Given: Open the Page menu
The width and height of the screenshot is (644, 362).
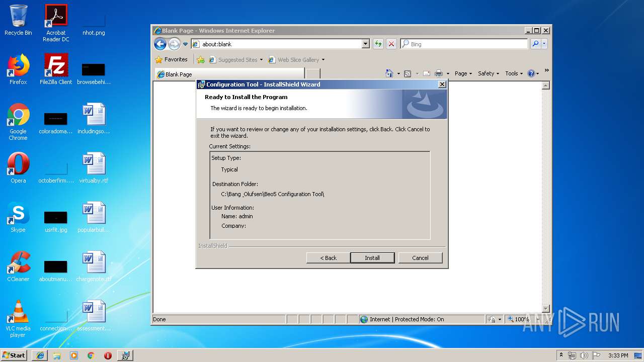Looking at the screenshot, I should click(x=463, y=73).
